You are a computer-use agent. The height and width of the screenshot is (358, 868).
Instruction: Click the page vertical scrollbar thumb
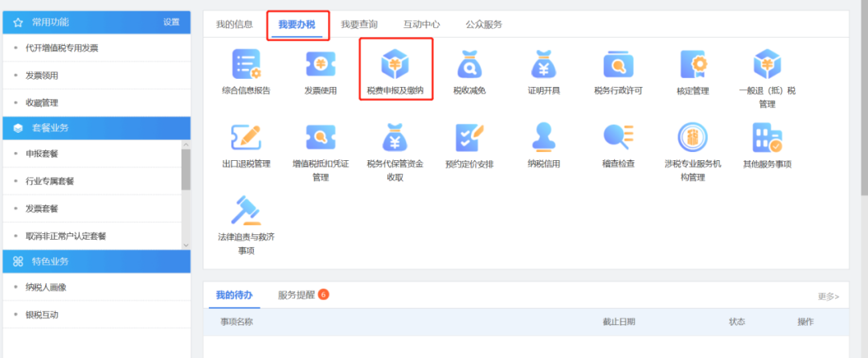pyautogui.click(x=864, y=97)
